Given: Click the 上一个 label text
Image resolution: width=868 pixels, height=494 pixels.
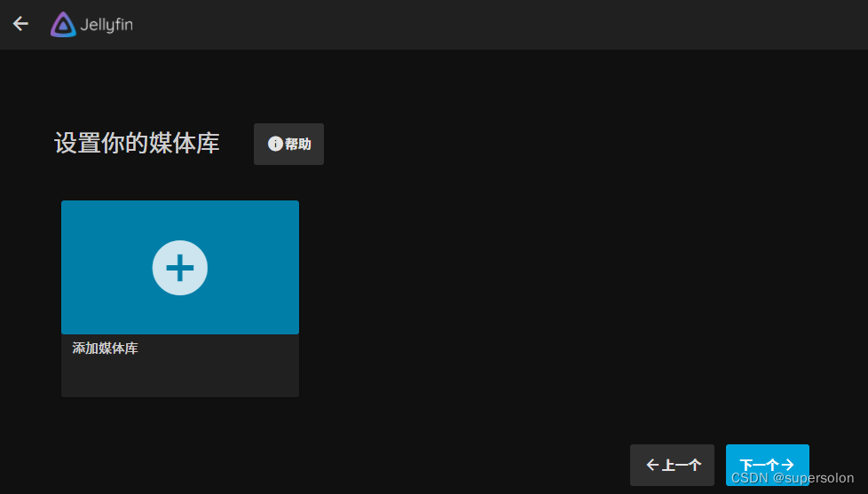Looking at the screenshot, I should click(682, 465).
